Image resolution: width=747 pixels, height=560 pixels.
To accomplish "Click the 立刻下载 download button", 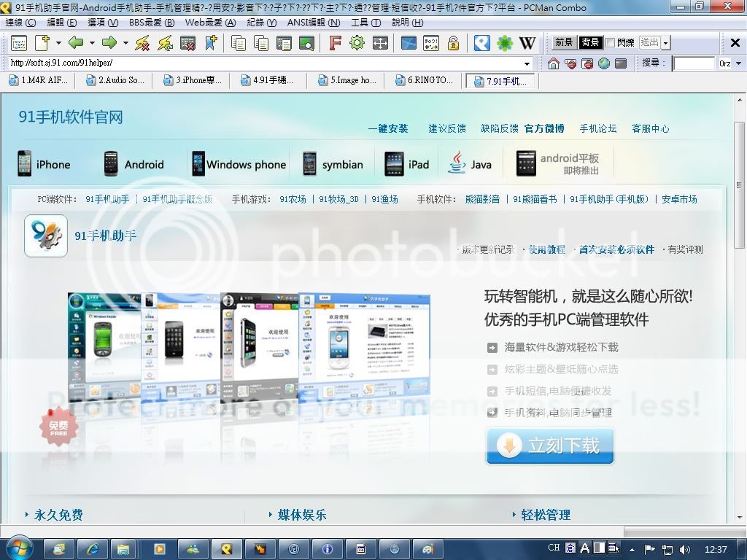I will click(550, 446).
